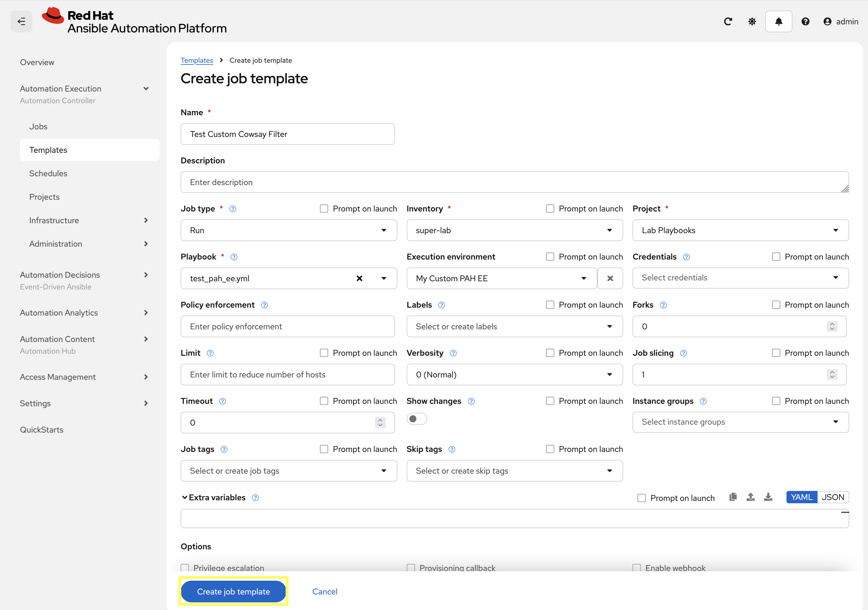
Task: Collapse the left navigation sidebar
Action: tap(21, 21)
